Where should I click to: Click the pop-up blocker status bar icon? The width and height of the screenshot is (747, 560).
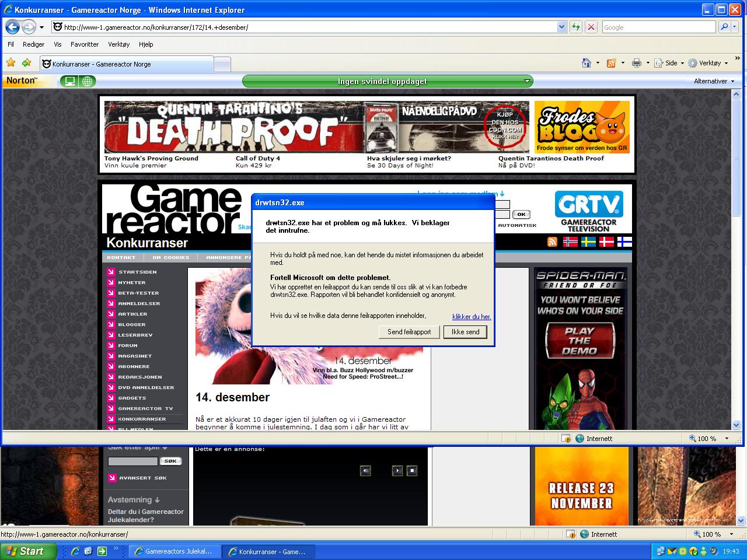[x=565, y=439]
